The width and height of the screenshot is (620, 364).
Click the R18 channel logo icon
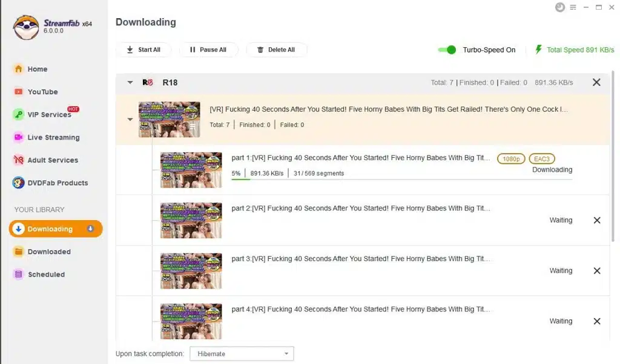pos(147,82)
